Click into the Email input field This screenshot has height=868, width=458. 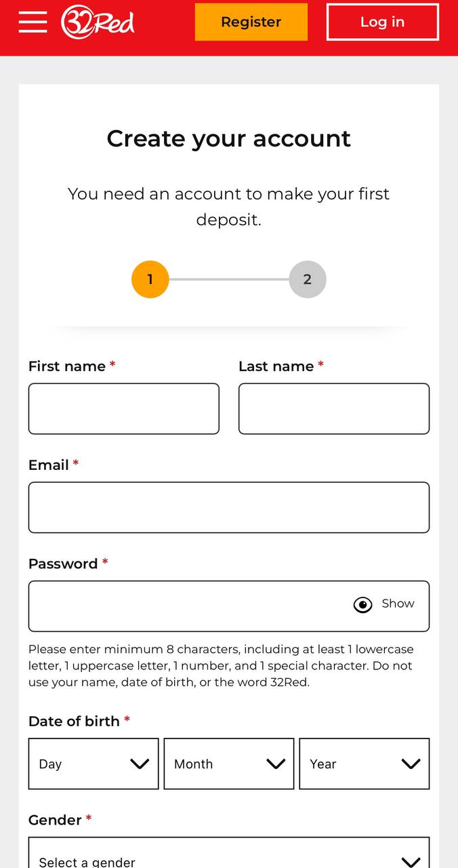click(229, 507)
